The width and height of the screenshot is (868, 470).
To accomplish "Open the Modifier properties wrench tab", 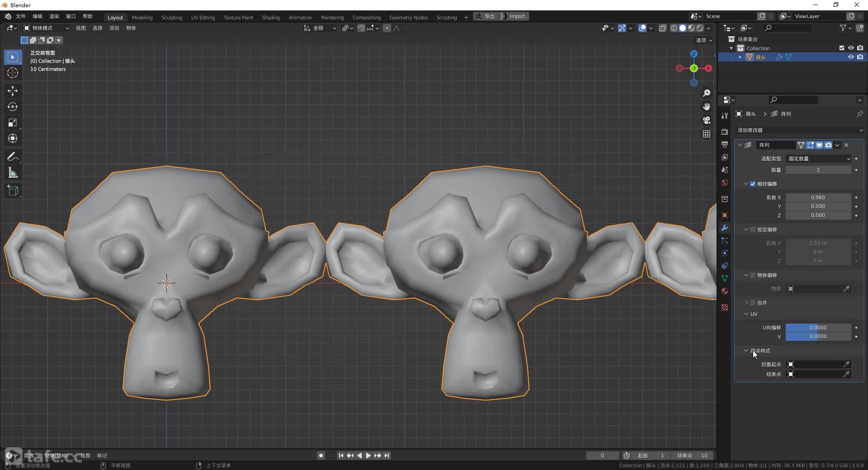I will pyautogui.click(x=725, y=228).
